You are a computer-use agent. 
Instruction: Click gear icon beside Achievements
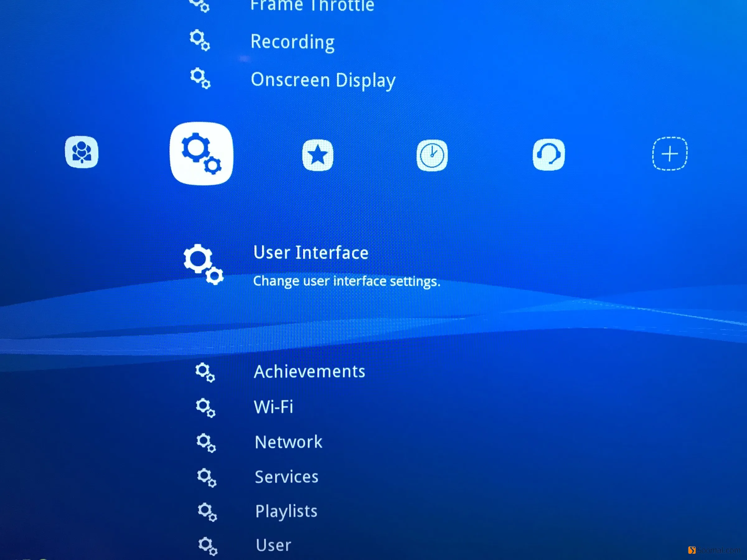click(x=205, y=372)
